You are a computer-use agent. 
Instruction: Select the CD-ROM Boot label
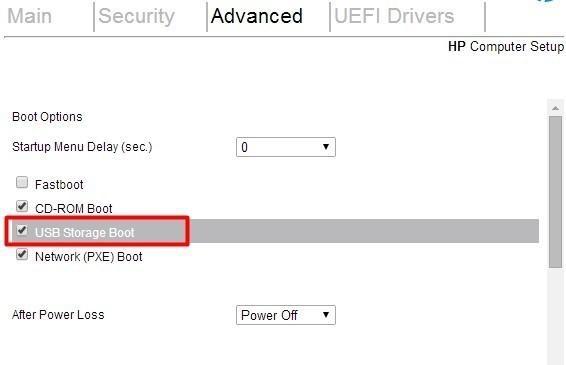pyautogui.click(x=74, y=209)
